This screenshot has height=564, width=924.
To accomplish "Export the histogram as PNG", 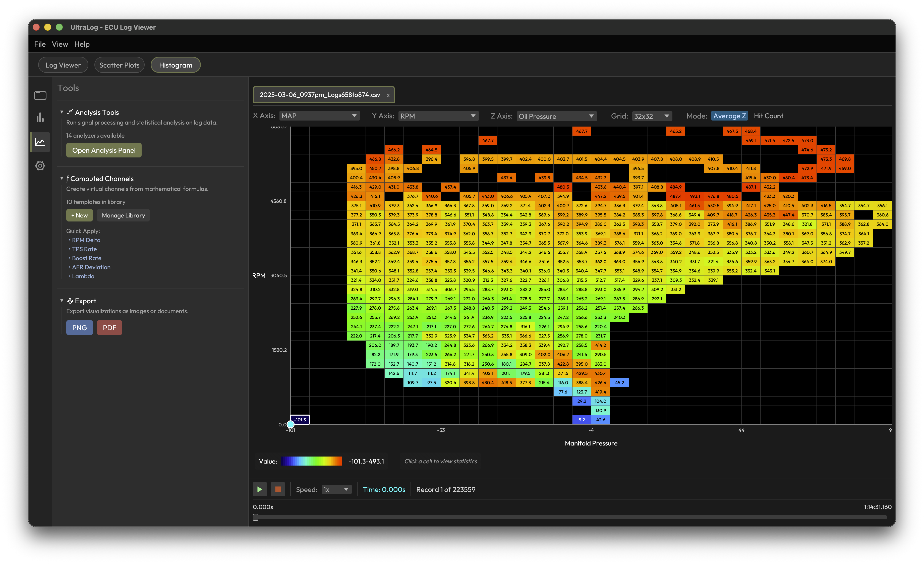I will 79,327.
